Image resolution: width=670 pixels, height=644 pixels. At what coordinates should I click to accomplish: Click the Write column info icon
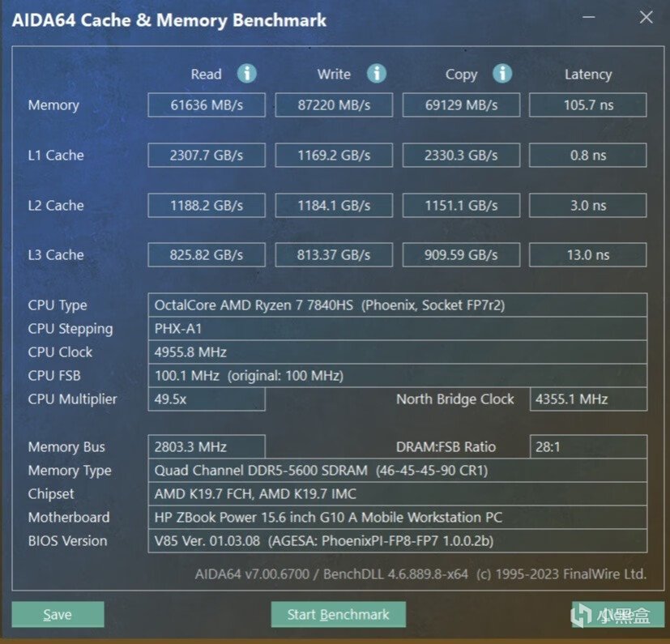[x=377, y=74]
